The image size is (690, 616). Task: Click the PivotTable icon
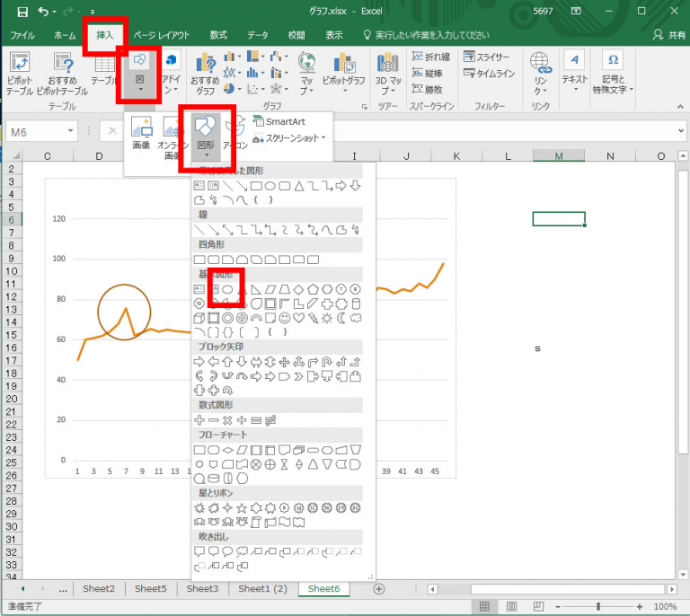pyautogui.click(x=20, y=70)
